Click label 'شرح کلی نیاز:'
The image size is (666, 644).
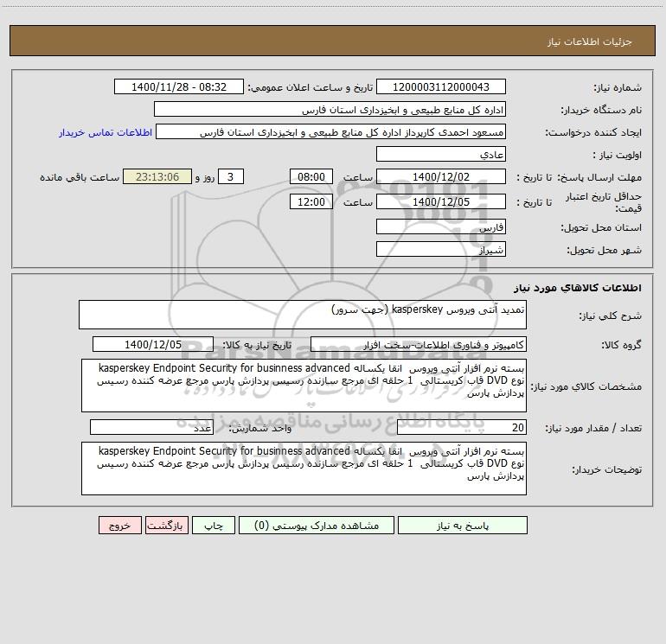click(x=611, y=316)
